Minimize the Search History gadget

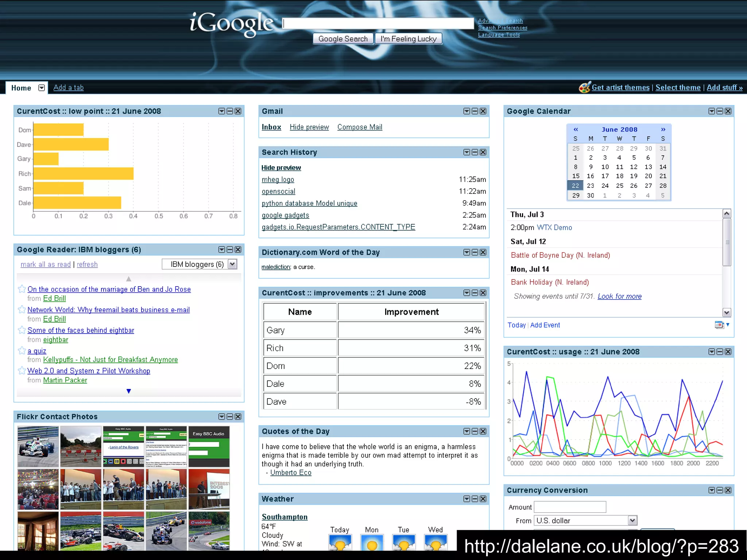(475, 152)
